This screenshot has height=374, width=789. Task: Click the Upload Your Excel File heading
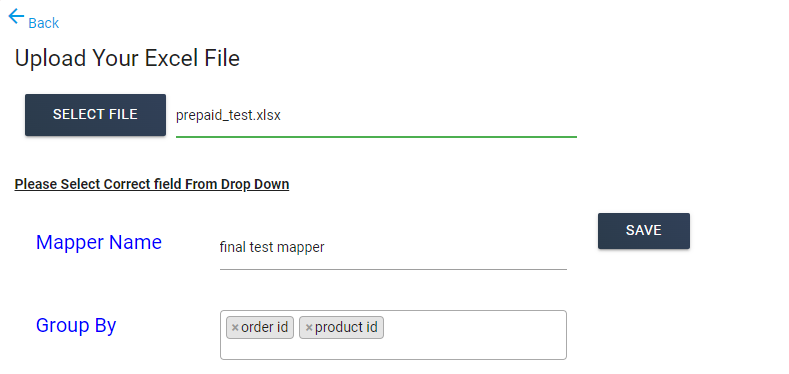coord(127,58)
